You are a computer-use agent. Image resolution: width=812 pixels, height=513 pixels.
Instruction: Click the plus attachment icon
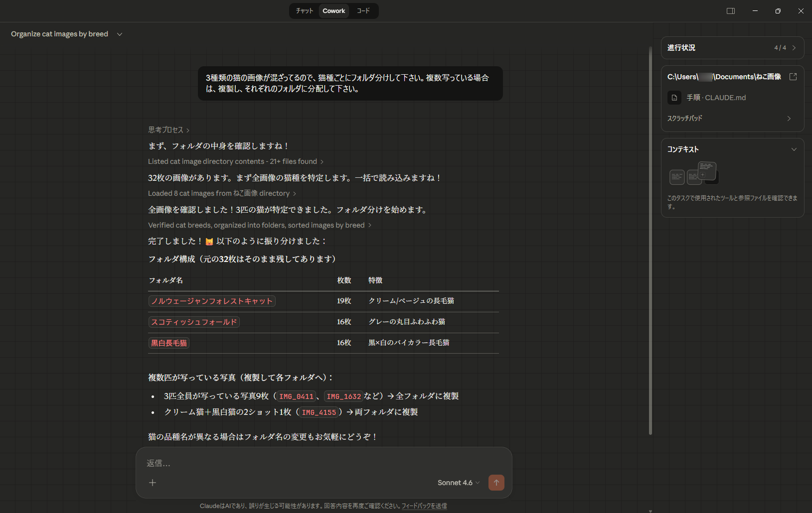[x=153, y=483]
